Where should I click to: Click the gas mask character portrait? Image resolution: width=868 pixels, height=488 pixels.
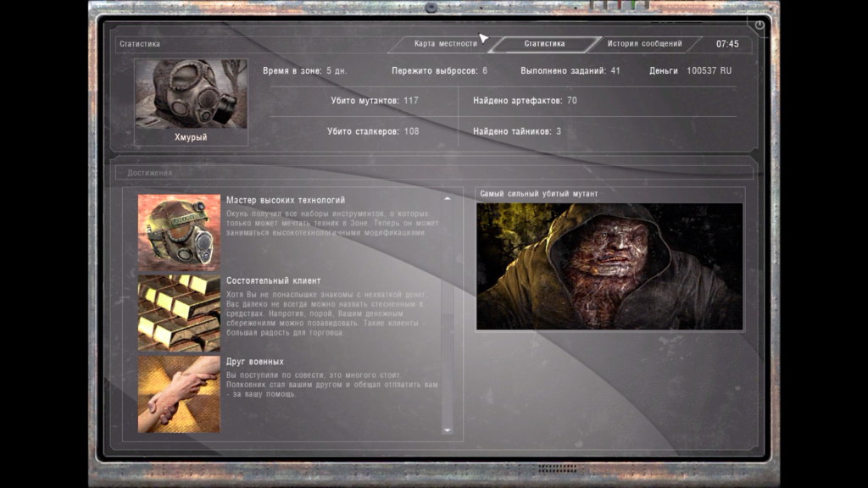point(191,94)
